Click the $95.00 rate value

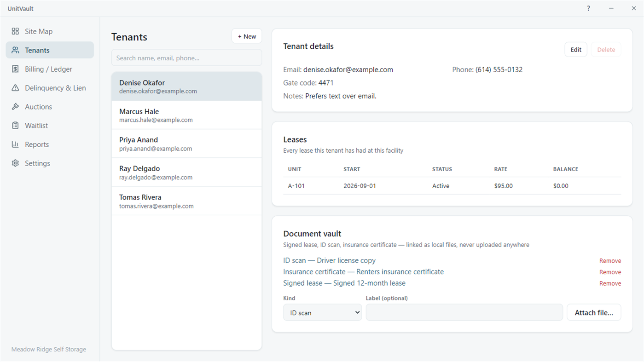(x=503, y=186)
